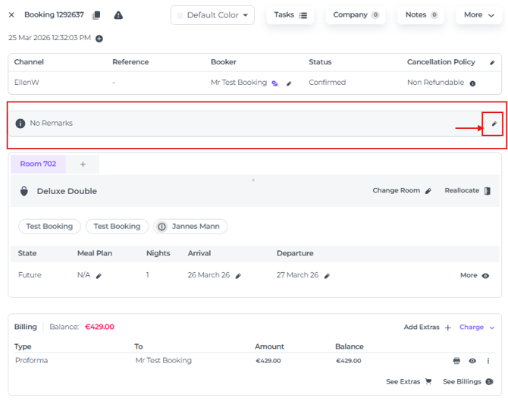508x420 pixels.
Task: Click the warning triangle icon beside booking number
Action: tap(118, 15)
